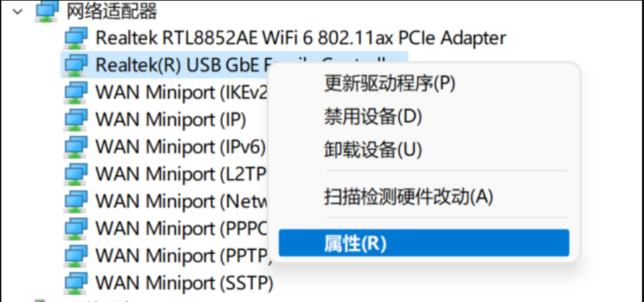Open 属性(R) from the context menu
The image size is (644, 302).
point(355,243)
